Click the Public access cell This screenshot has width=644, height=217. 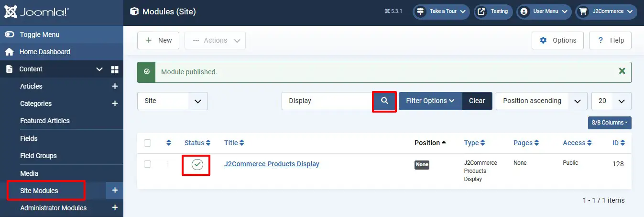point(570,163)
